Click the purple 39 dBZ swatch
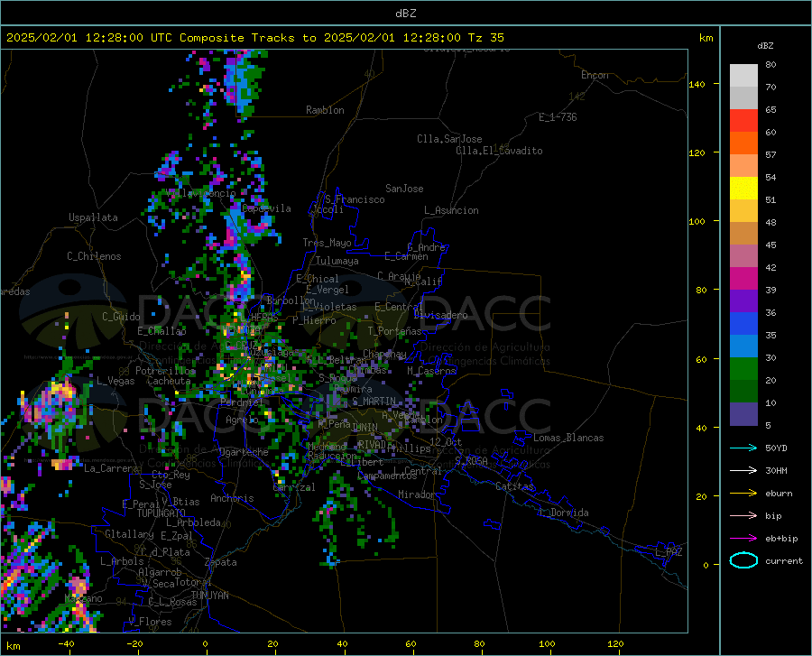 point(743,301)
